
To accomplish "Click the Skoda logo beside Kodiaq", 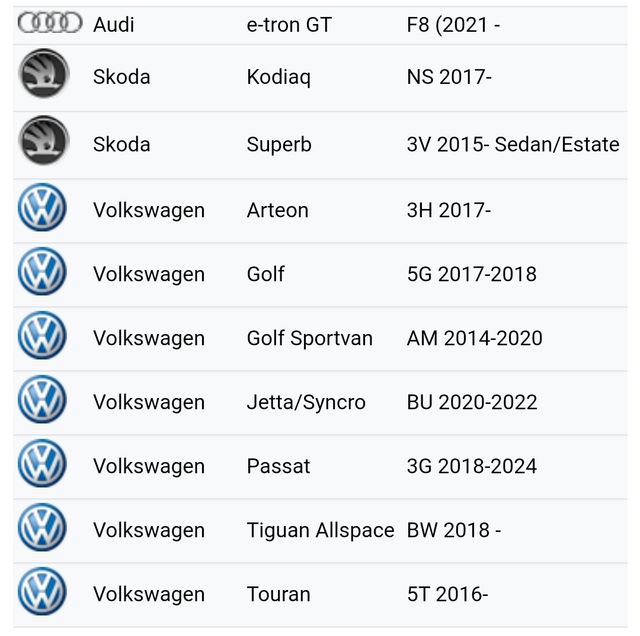I will pos(43,75).
